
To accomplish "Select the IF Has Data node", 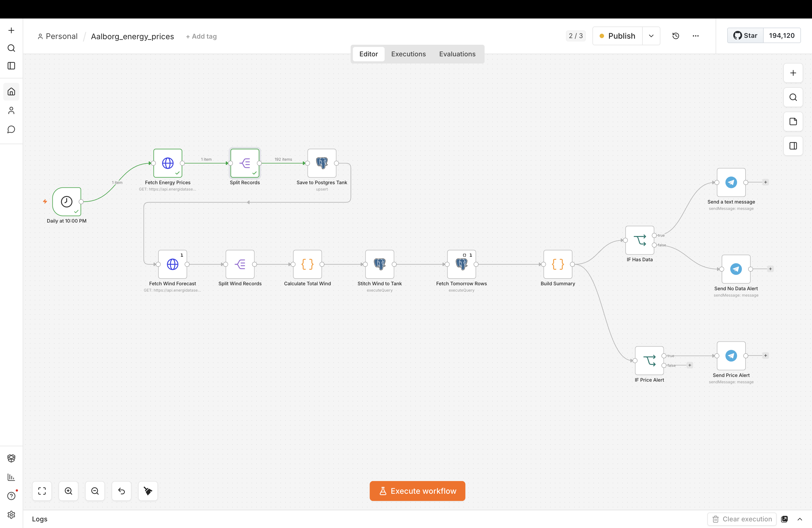I will [640, 240].
